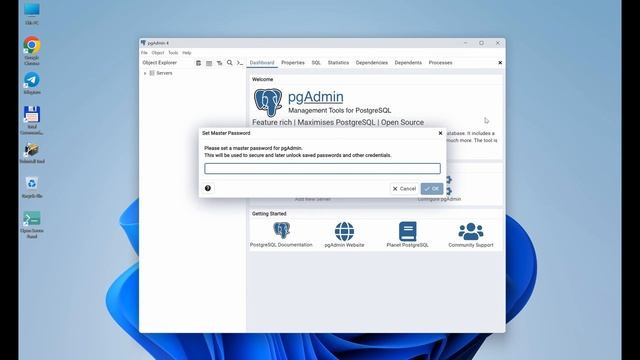Screen dimensions: 640x360
Task: Open the Total Commander floppy icon
Action: pos(32,114)
